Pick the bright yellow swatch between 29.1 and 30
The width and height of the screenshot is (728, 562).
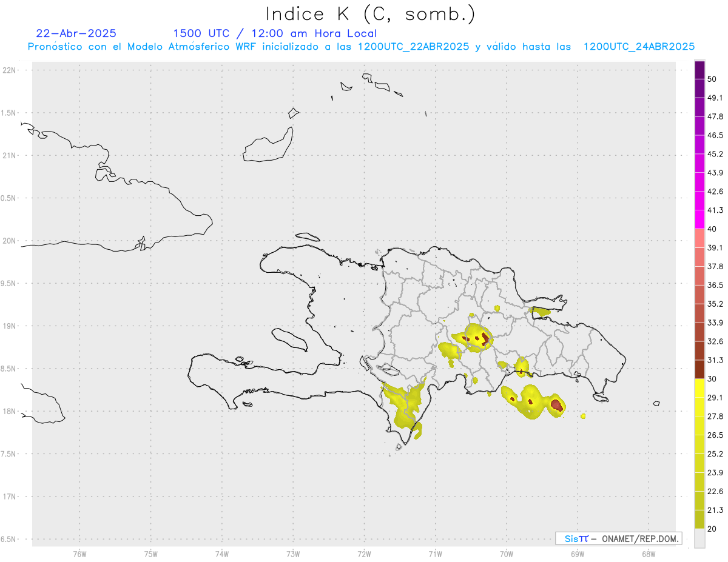[x=699, y=388]
